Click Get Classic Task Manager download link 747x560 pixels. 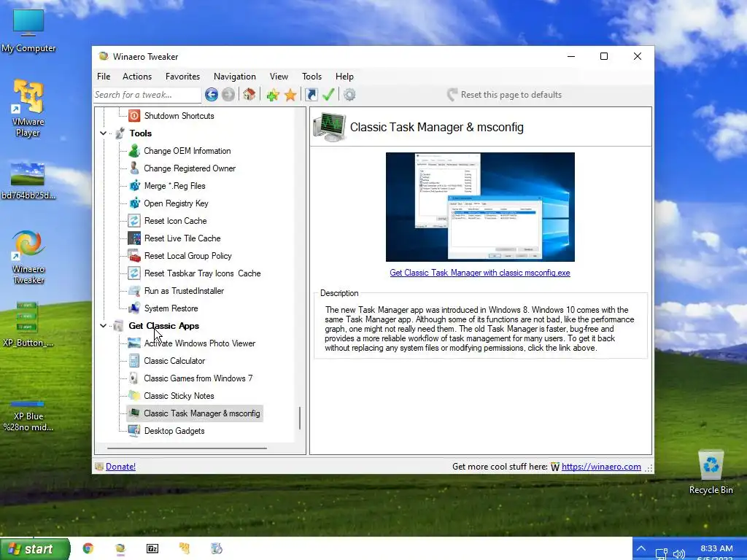pyautogui.click(x=480, y=273)
